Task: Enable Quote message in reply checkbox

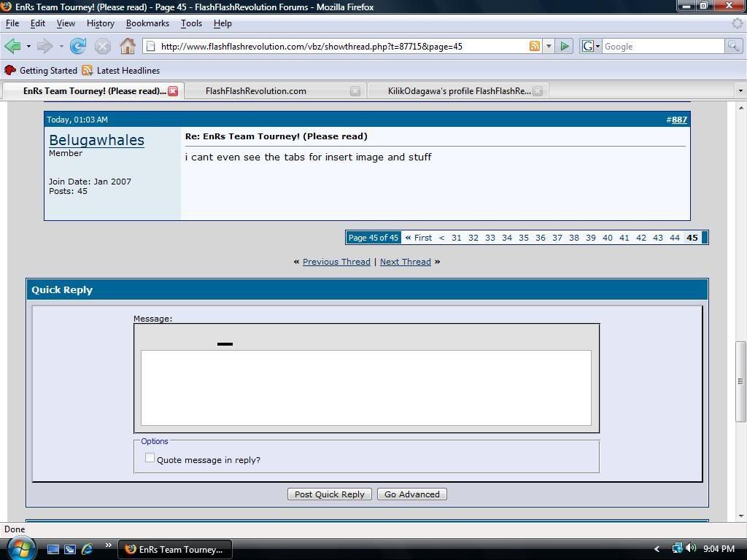Action: (x=150, y=458)
